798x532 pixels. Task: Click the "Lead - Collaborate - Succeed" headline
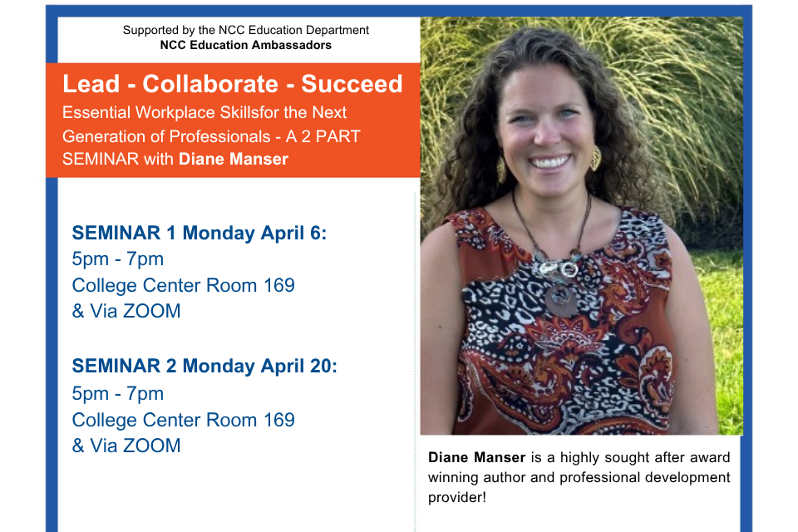click(x=233, y=84)
